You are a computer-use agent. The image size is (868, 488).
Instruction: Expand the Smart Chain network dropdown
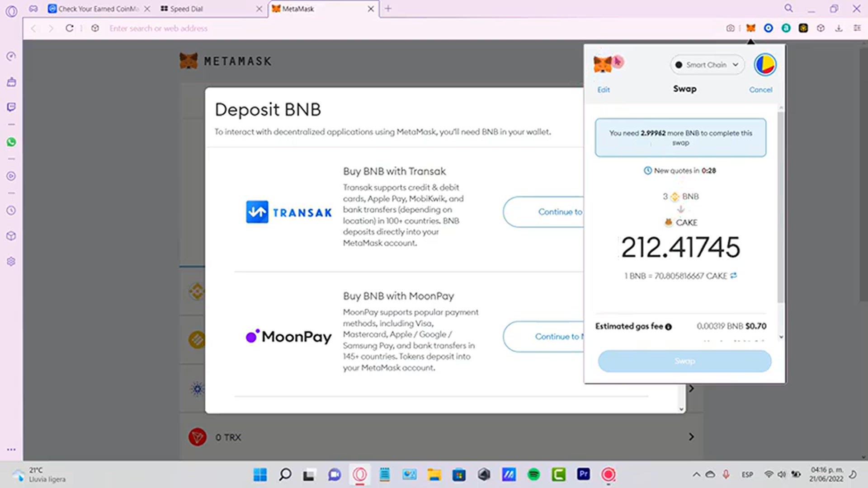click(x=707, y=65)
